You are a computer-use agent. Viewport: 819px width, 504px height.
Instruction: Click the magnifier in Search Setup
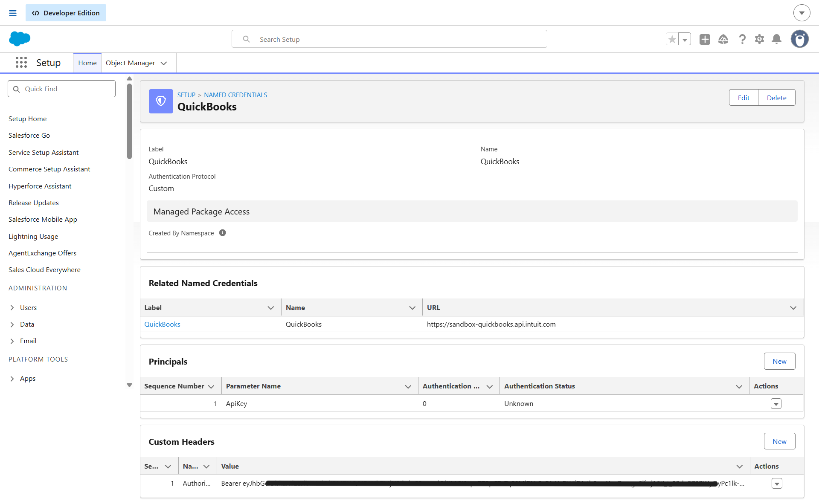pos(246,39)
